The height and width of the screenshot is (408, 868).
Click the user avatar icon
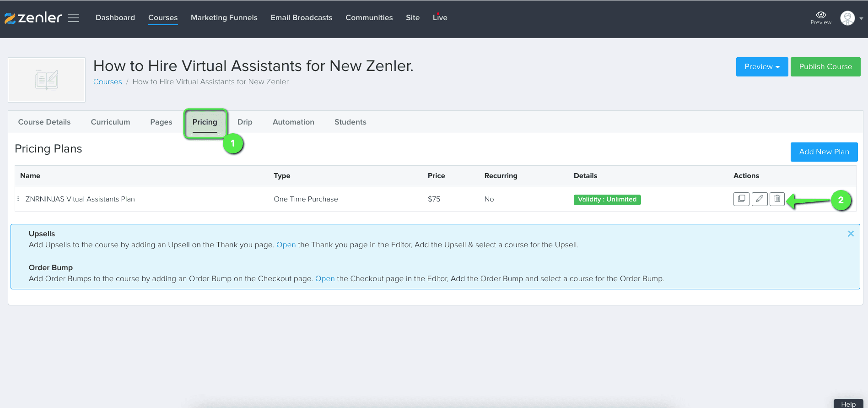click(847, 18)
